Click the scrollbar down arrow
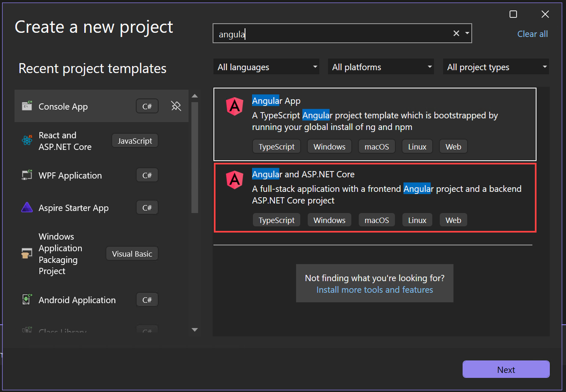The image size is (566, 392). 195,330
